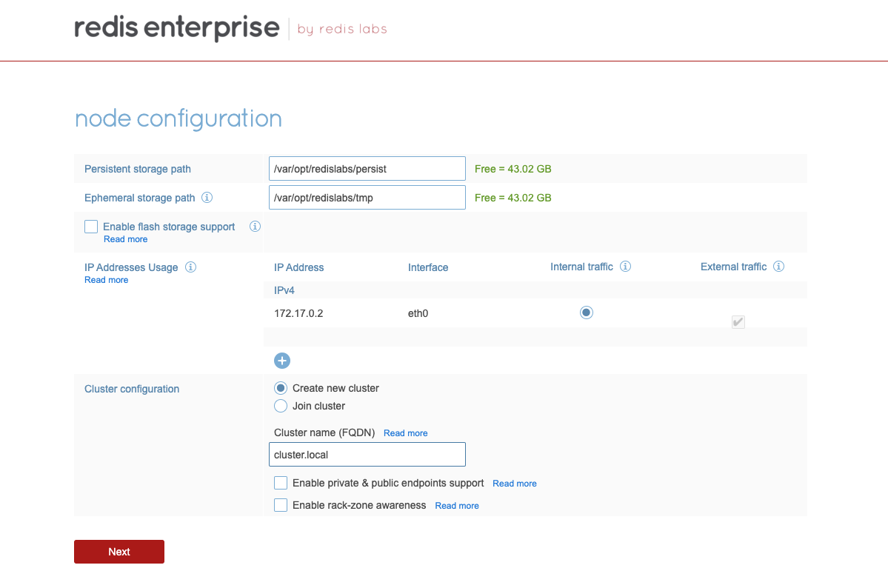Click info icon next to External traffic
888x588 pixels.
(778, 267)
